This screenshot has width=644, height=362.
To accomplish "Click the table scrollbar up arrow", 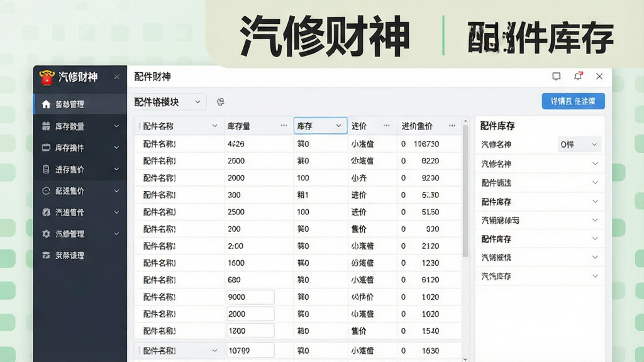I will 465,121.
